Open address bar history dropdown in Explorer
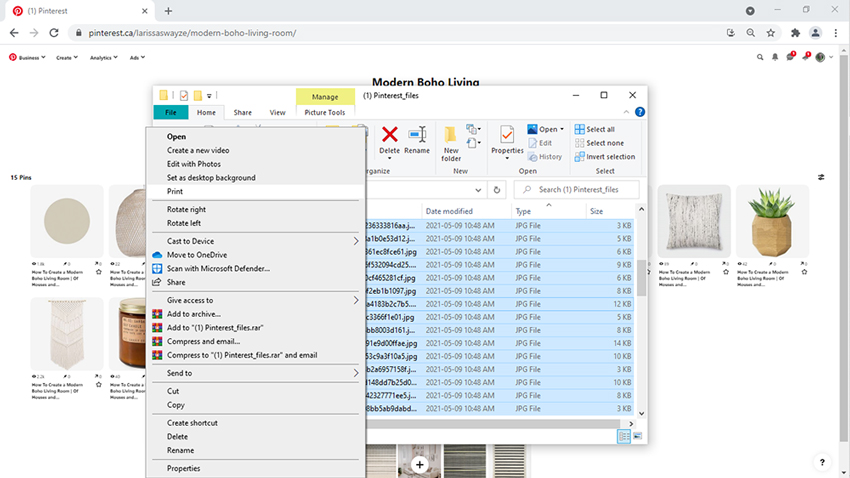This screenshot has height=478, width=850. [x=478, y=190]
